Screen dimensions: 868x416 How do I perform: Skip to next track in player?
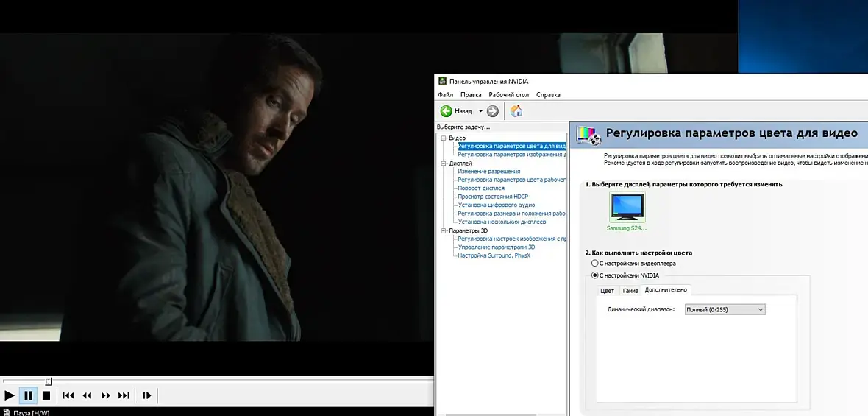pyautogui.click(x=124, y=395)
